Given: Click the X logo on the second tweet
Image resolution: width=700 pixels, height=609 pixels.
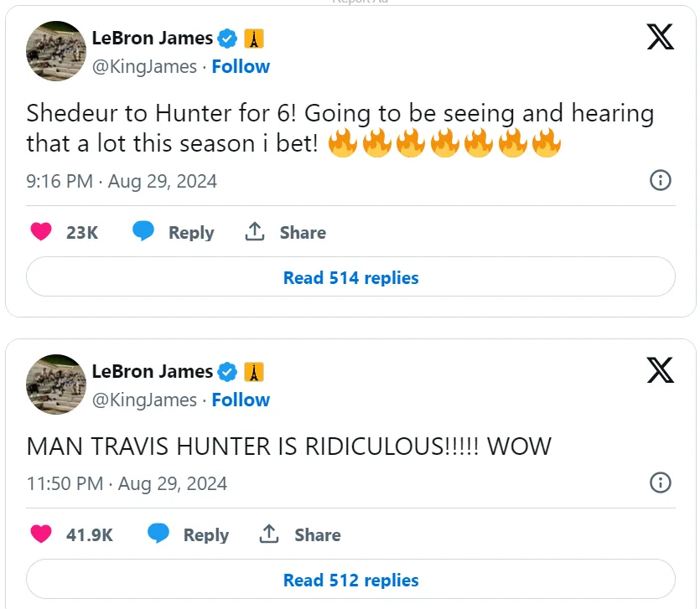Looking at the screenshot, I should (x=661, y=369).
